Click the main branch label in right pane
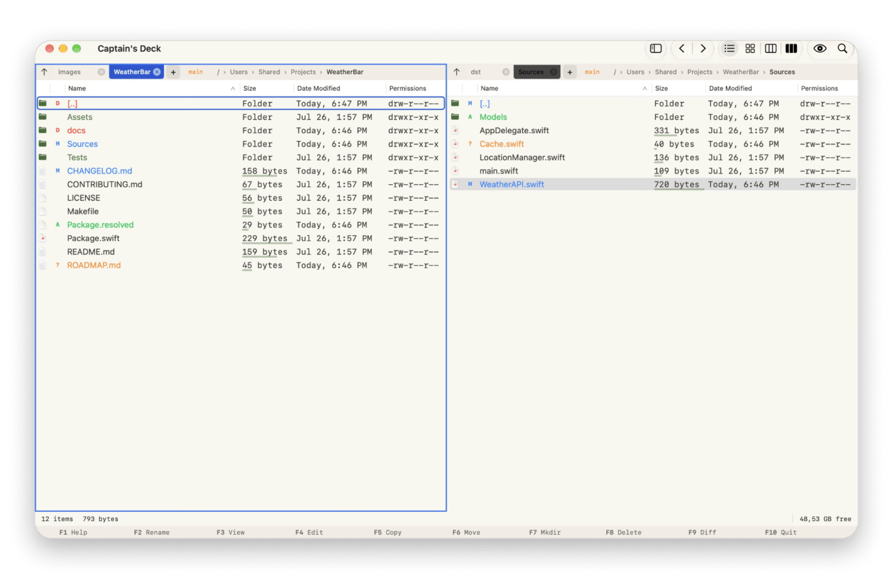This screenshot has height=588, width=893. tap(592, 72)
